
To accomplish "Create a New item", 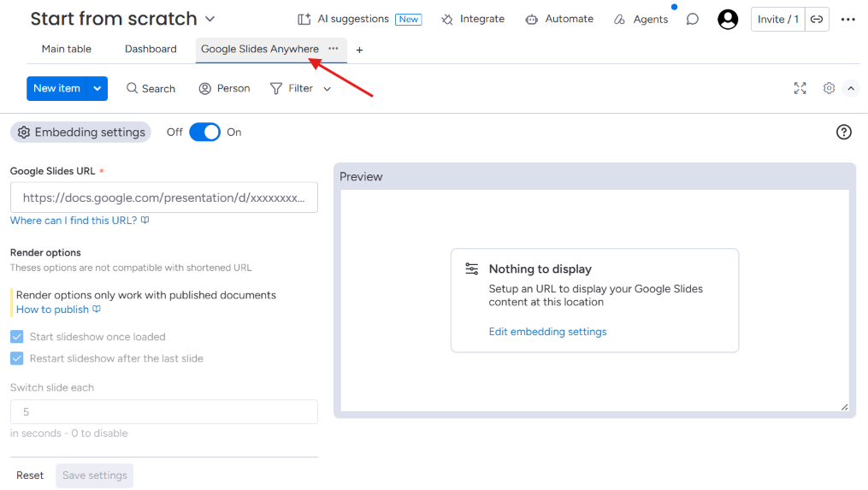I will point(56,89).
